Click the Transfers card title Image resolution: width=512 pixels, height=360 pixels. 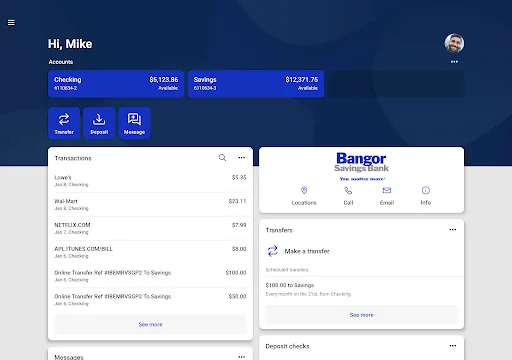tap(279, 230)
